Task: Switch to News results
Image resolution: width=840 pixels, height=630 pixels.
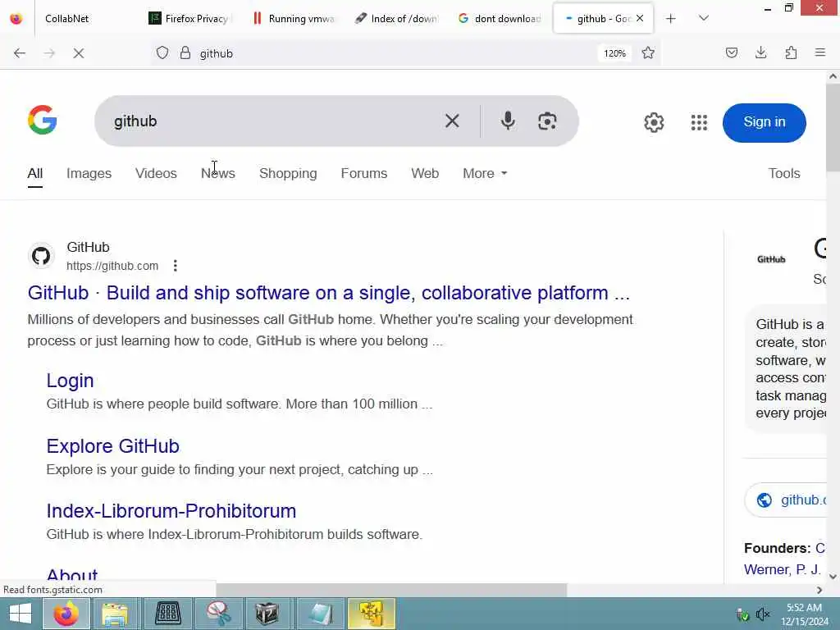Action: [x=218, y=174]
